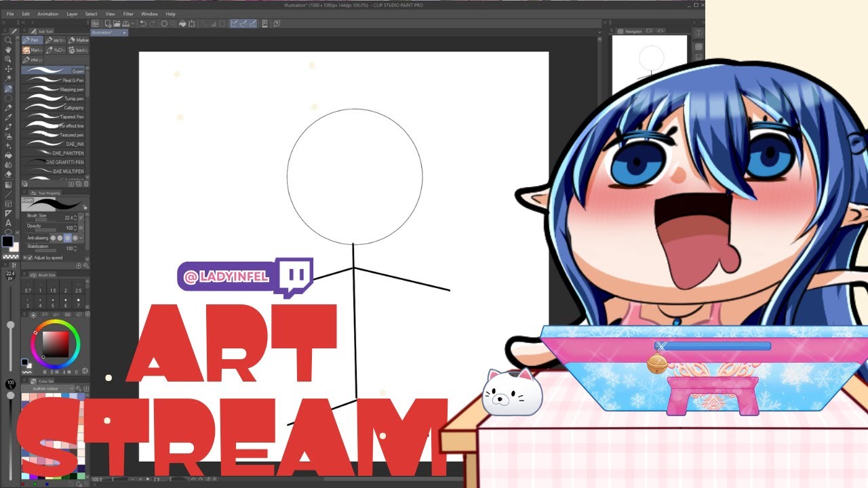868x488 pixels.
Task: Choose the first no anti-aliasing option
Action: [53, 238]
